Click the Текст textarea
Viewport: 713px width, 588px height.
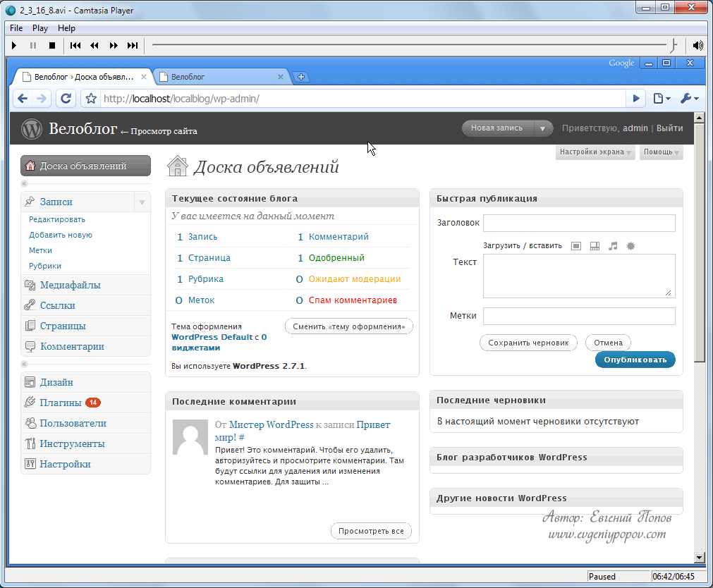pos(579,276)
